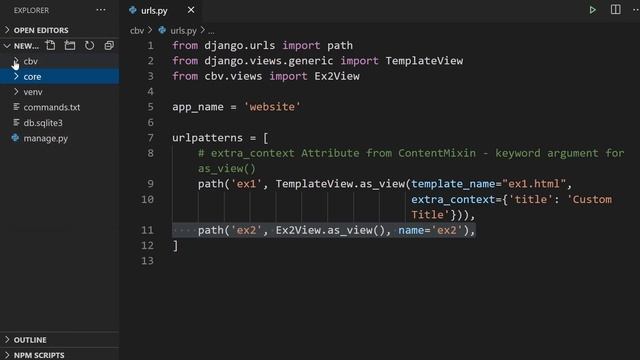The image size is (640, 360).
Task: Run the Python file with play icon
Action: (592, 10)
